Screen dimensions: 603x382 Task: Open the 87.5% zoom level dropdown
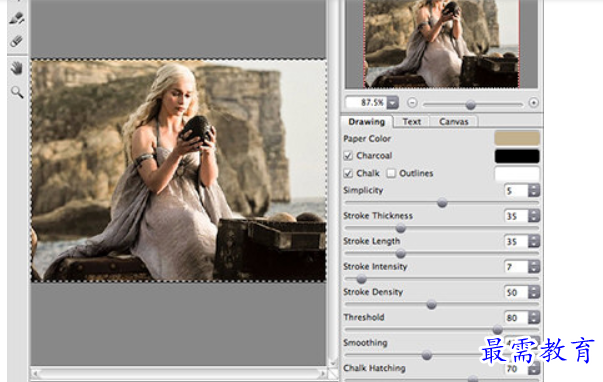[x=392, y=103]
